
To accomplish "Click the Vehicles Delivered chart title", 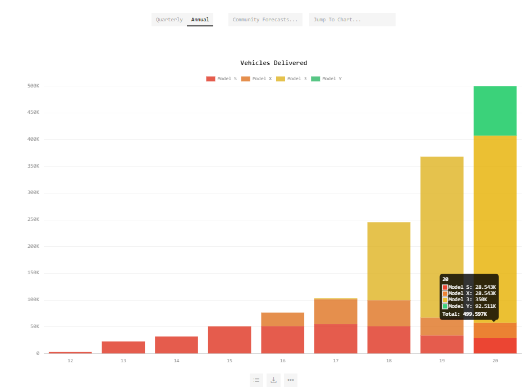I will [x=273, y=63].
